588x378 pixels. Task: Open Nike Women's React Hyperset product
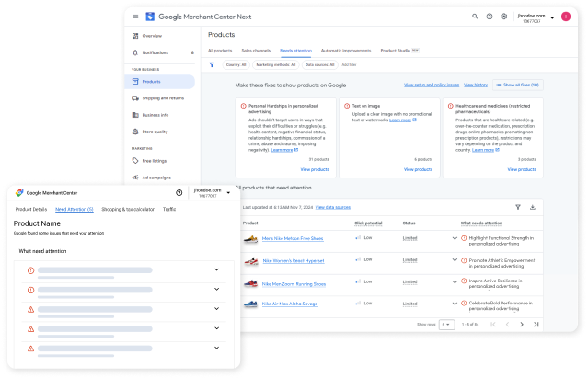point(294,261)
